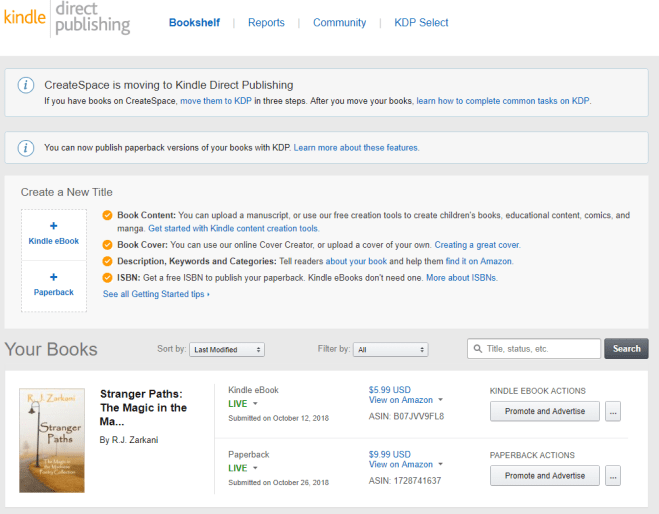The width and height of the screenshot is (659, 514).
Task: Click the plus Kindle eBook tile
Action: [x=52, y=234]
